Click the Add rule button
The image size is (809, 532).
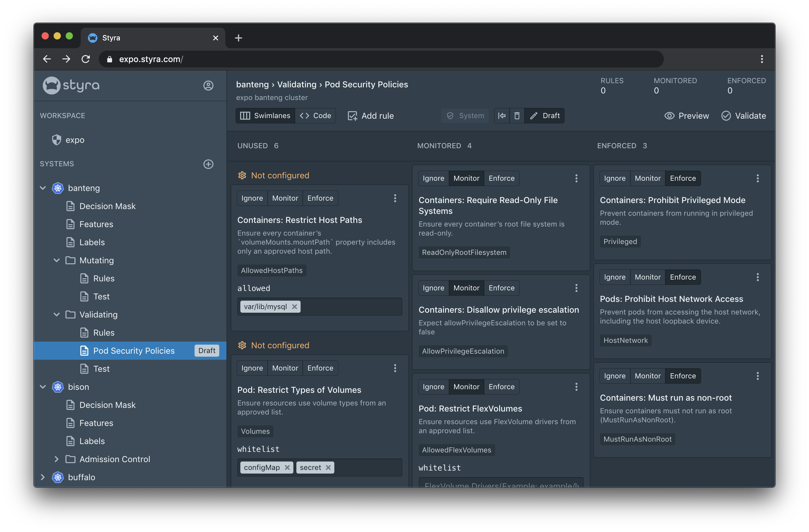[370, 116]
